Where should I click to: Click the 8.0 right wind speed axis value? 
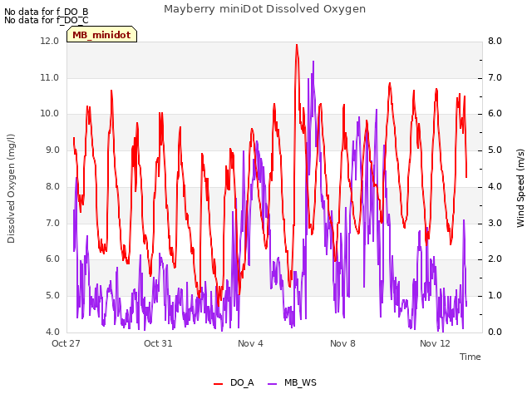point(495,41)
